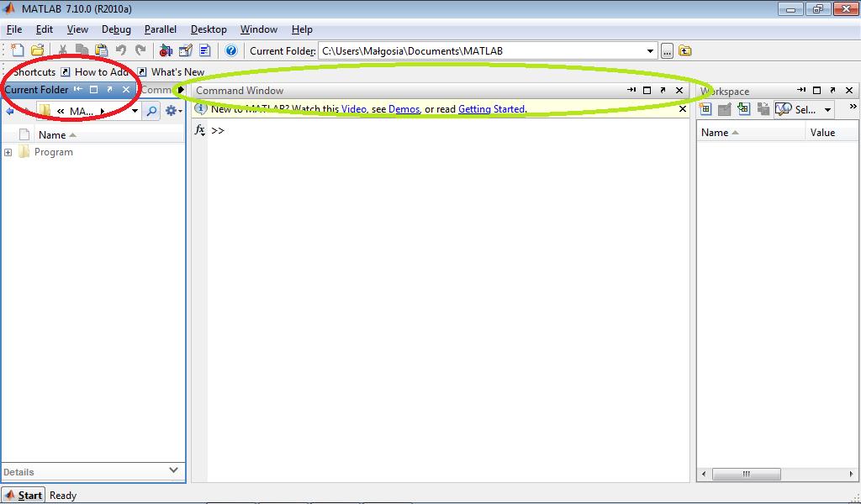Open the Edit menu
Screen dimensions: 861x504
(x=45, y=29)
